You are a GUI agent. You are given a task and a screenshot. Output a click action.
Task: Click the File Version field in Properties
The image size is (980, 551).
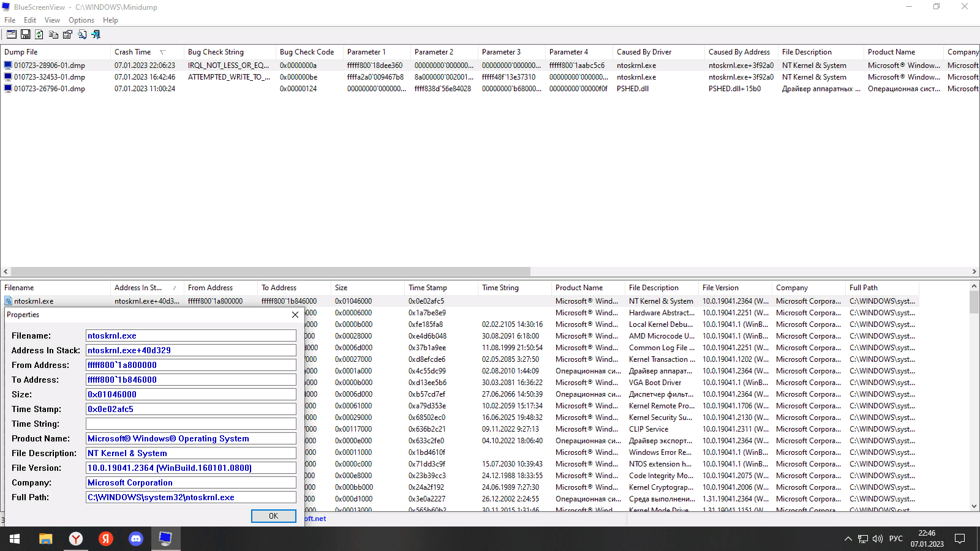point(191,468)
